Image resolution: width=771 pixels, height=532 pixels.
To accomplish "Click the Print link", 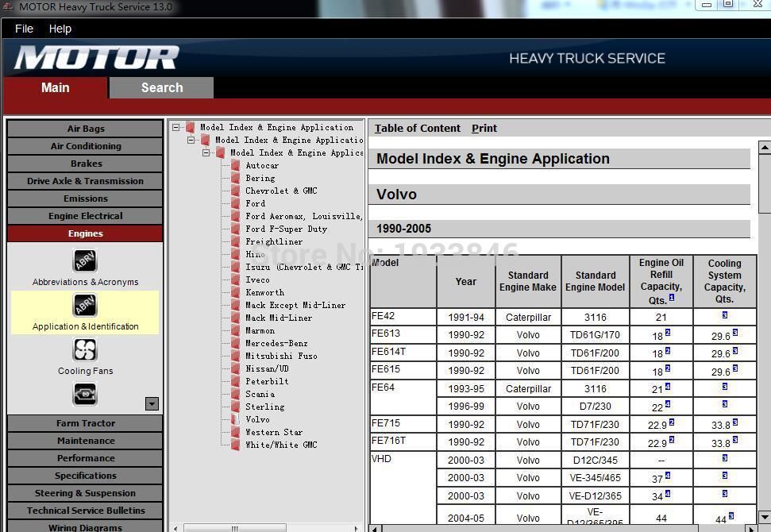I will pyautogui.click(x=484, y=128).
